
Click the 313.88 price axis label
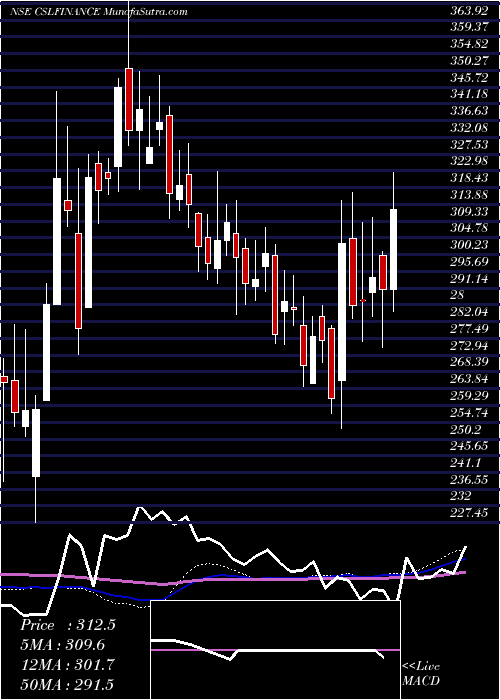[468, 195]
